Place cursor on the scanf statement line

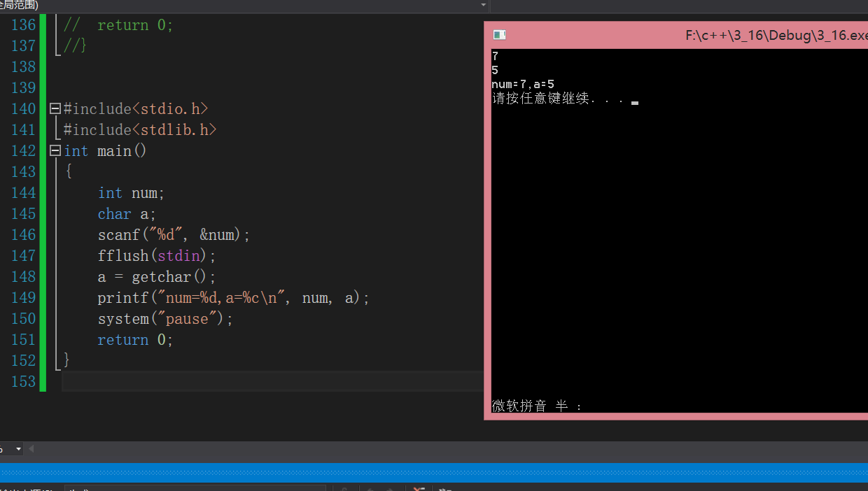pyautogui.click(x=174, y=235)
